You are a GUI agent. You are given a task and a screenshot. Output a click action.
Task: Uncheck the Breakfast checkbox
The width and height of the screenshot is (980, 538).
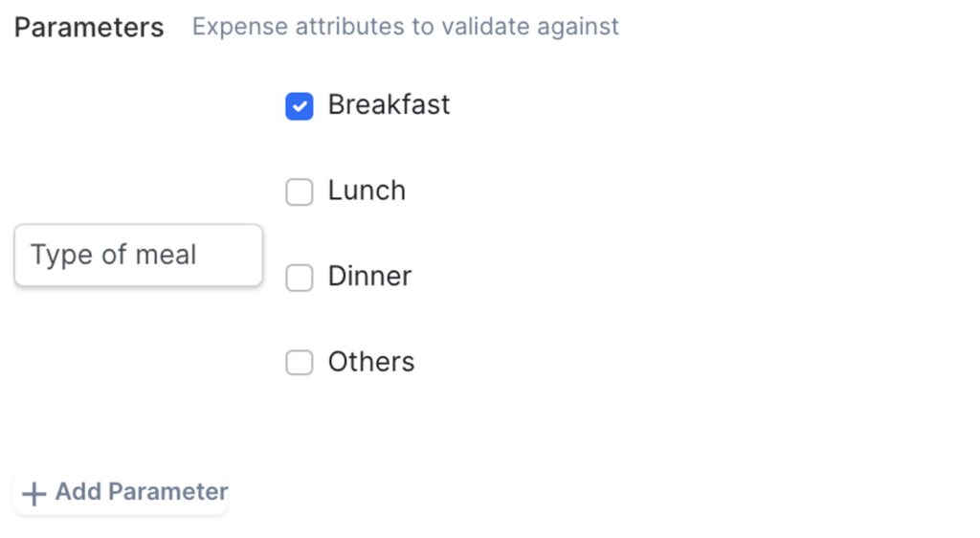300,106
